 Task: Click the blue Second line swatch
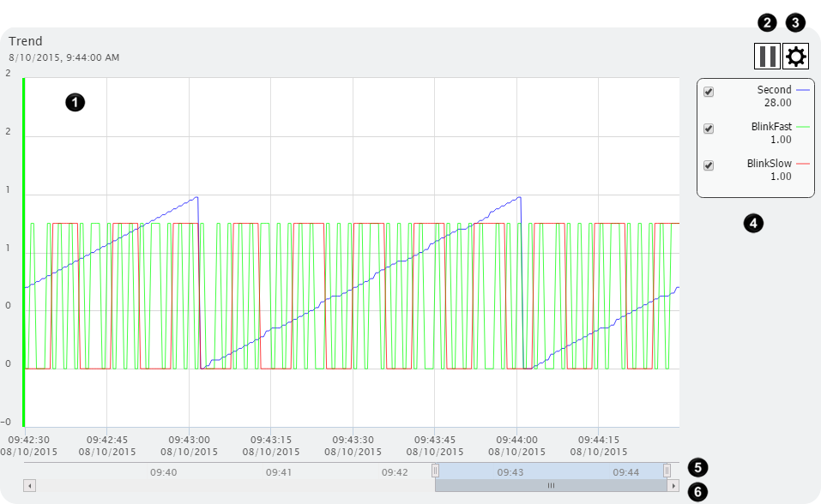coord(803,90)
